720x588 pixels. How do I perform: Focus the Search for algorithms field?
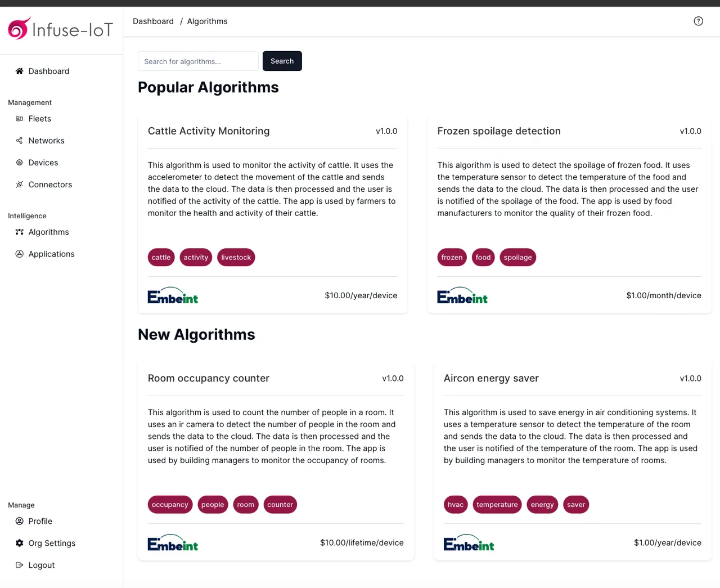pos(198,61)
